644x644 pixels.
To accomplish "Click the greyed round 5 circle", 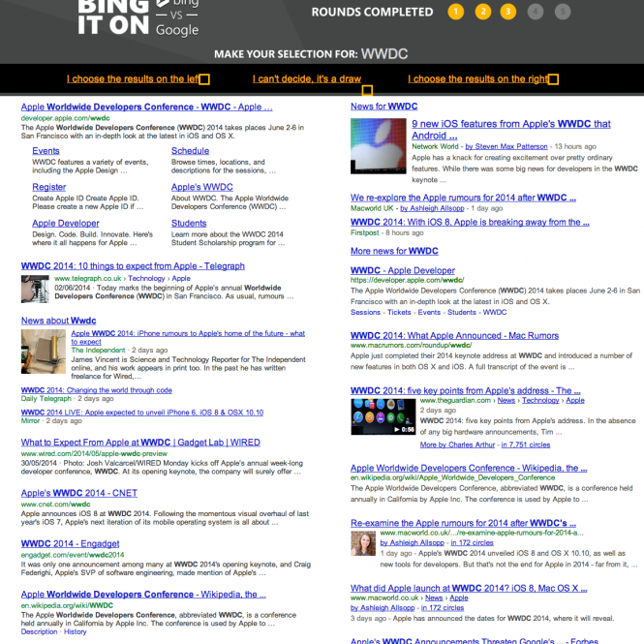I will point(563,12).
